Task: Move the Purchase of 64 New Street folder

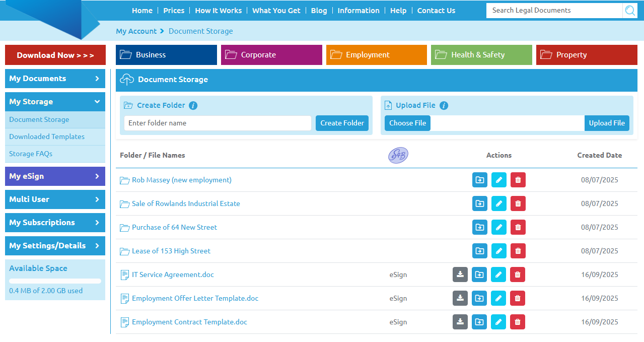Action: [479, 227]
